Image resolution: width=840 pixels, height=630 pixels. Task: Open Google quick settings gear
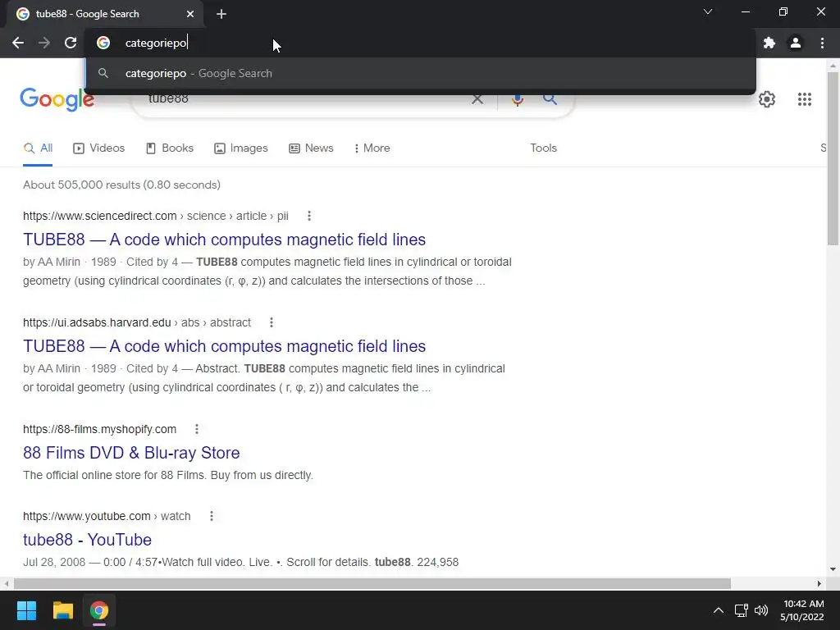pos(767,99)
